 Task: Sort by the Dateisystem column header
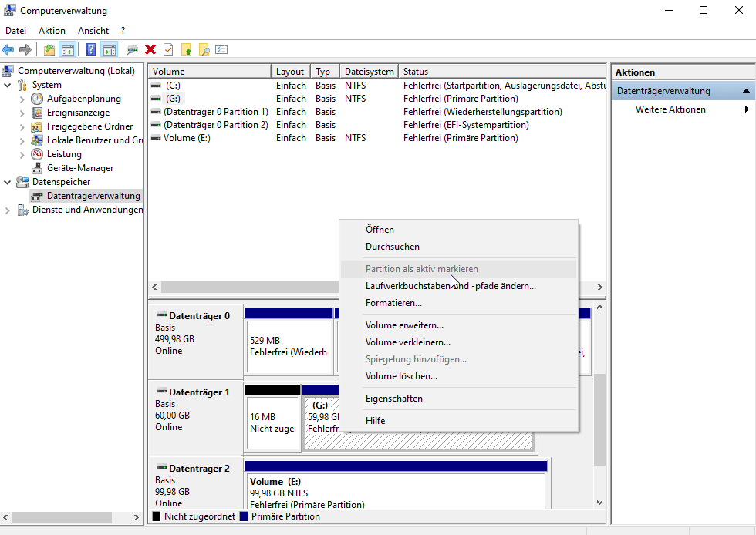pos(369,72)
